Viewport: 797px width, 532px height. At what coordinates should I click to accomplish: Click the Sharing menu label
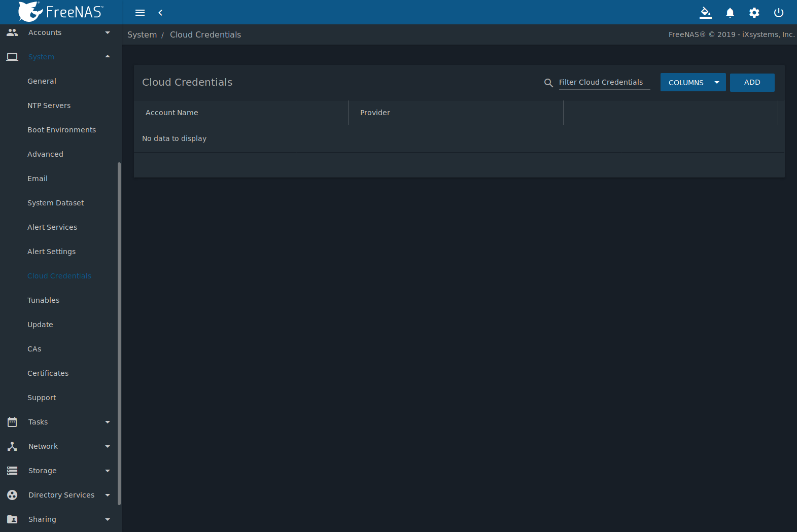[42, 519]
